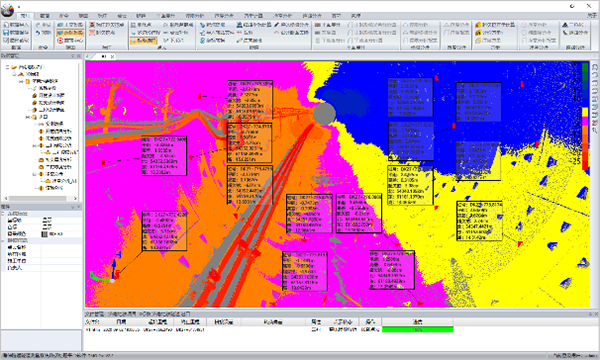Collapse the root folder node in the project tree
This screenshot has width=600, height=360.
pyautogui.click(x=7, y=67)
